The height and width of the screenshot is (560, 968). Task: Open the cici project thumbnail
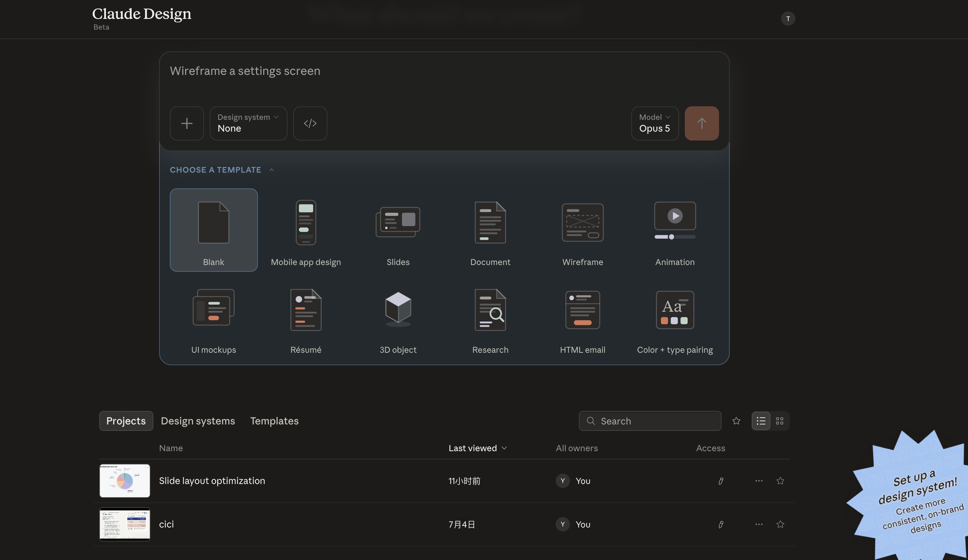(125, 524)
